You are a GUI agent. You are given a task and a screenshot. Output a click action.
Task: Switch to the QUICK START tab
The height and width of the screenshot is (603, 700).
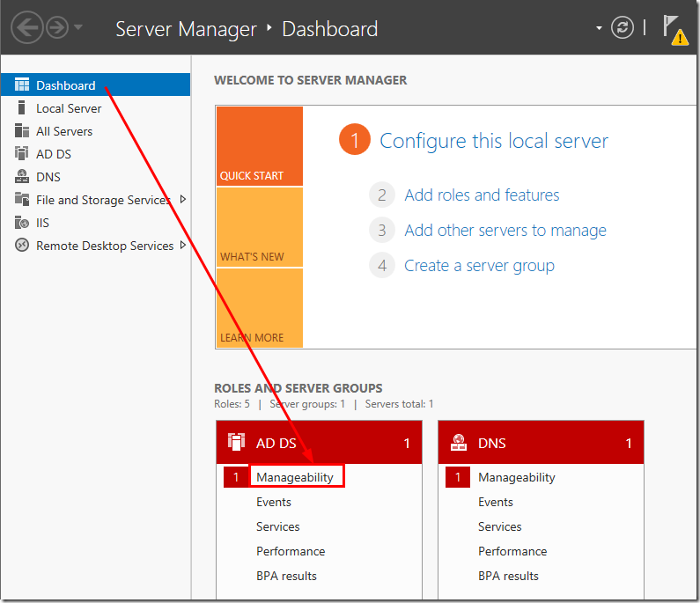[x=259, y=147]
